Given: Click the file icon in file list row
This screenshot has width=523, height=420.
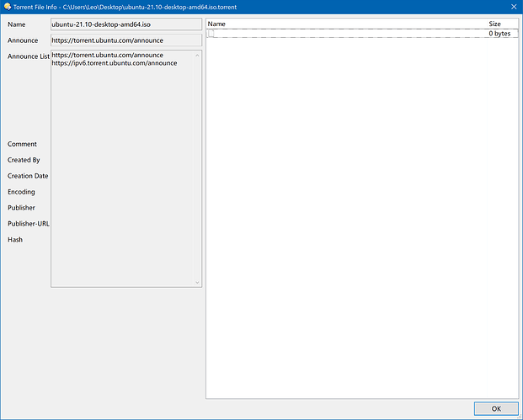Looking at the screenshot, I should tap(211, 34).
